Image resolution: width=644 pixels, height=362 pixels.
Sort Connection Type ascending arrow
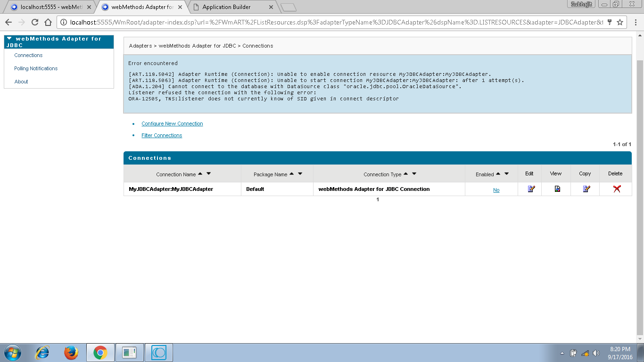pyautogui.click(x=406, y=173)
